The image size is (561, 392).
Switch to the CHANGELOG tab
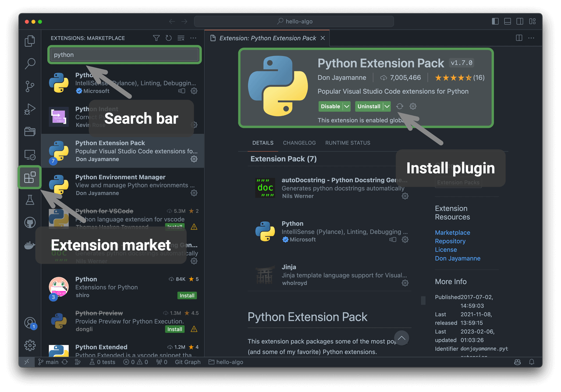(x=299, y=143)
